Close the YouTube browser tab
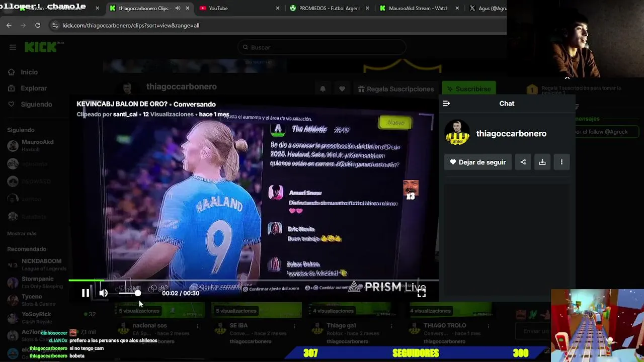The width and height of the screenshot is (644, 362). (x=278, y=8)
